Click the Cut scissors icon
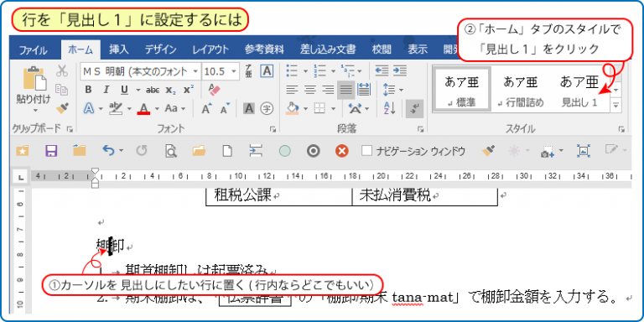 61,70
